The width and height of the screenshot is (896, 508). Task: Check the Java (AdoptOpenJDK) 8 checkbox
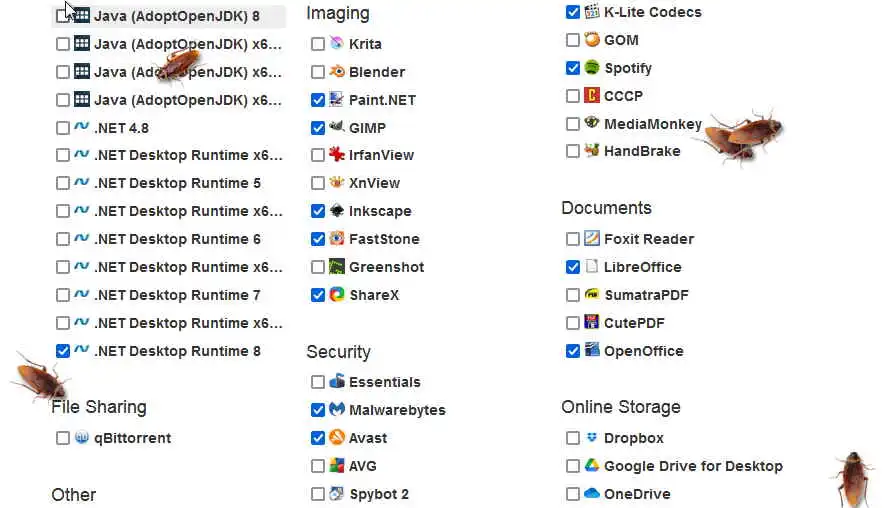pos(63,16)
